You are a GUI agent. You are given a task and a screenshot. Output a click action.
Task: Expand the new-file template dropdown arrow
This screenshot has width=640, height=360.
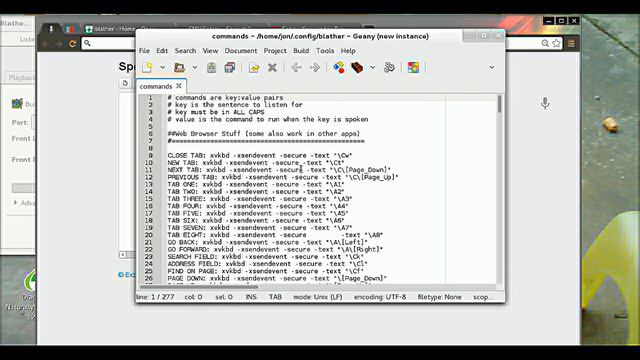tap(162, 67)
